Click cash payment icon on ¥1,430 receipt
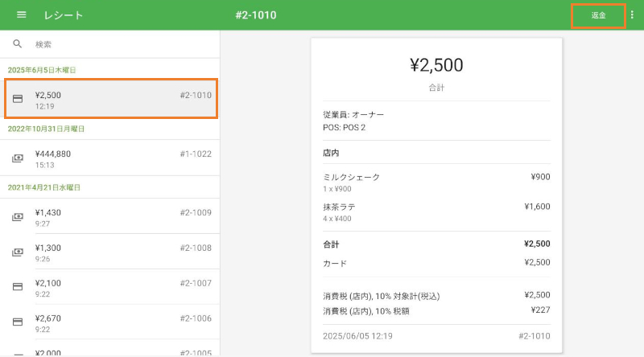 click(18, 217)
